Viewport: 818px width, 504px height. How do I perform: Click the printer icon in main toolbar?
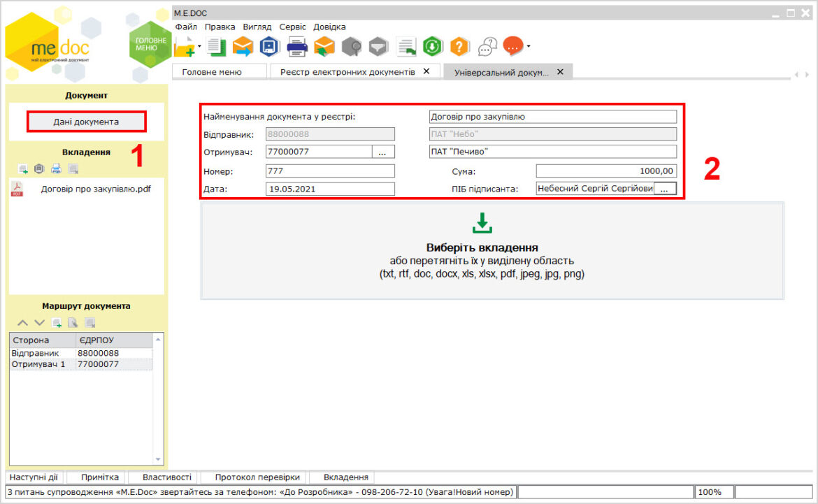tap(297, 47)
